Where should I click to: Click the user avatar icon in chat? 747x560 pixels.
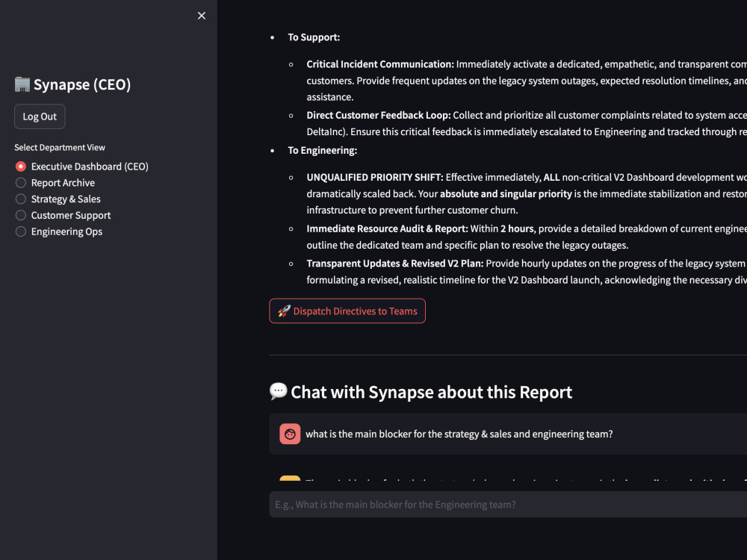(290, 434)
